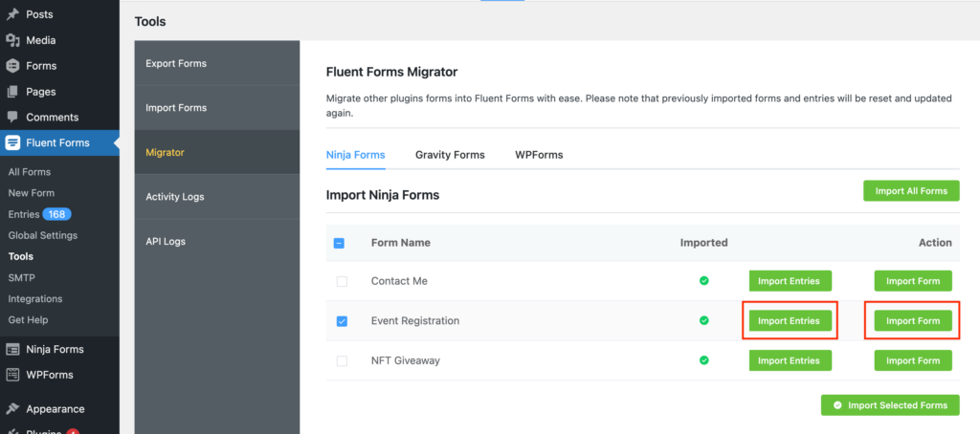Click the Ninja Forms sidebar icon
Image resolution: width=980 pixels, height=434 pixels.
[12, 350]
